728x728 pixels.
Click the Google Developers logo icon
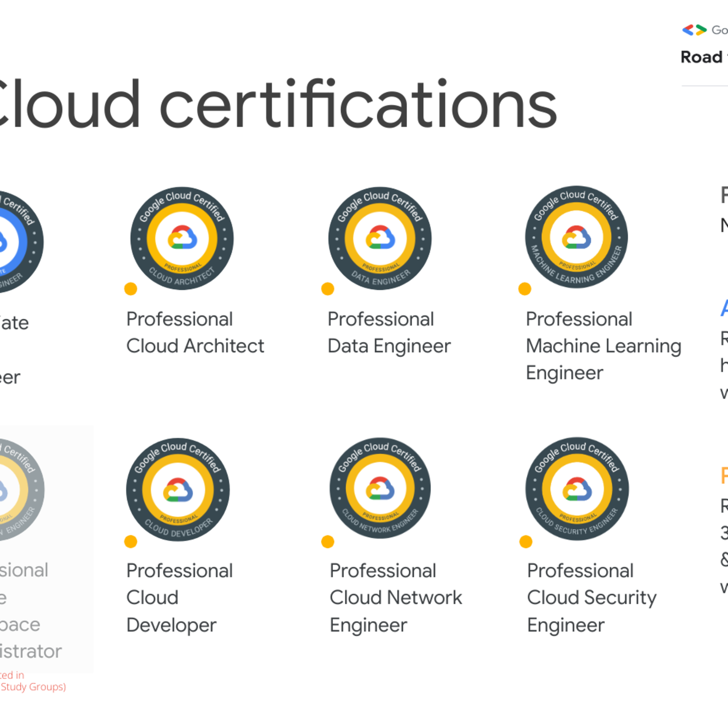[x=694, y=30]
